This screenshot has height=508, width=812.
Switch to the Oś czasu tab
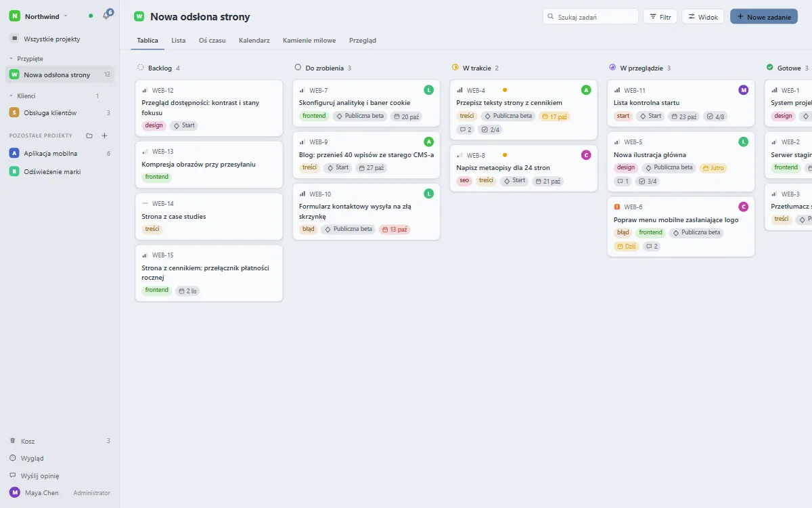[x=212, y=41]
